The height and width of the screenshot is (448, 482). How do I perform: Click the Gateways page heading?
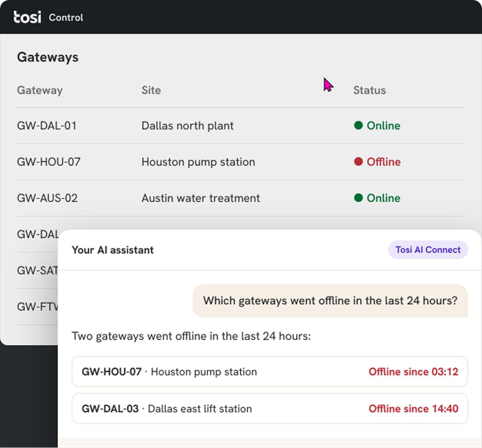pyautogui.click(x=48, y=57)
